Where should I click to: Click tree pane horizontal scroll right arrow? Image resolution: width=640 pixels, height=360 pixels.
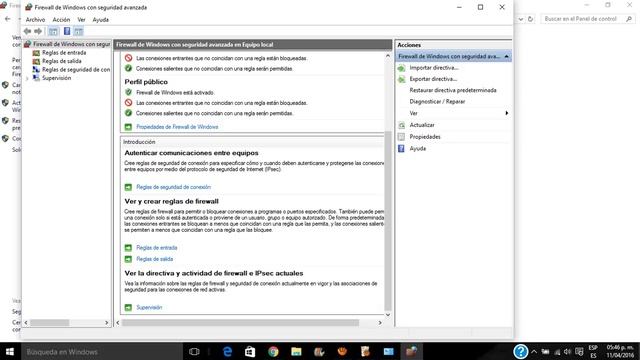[107, 322]
